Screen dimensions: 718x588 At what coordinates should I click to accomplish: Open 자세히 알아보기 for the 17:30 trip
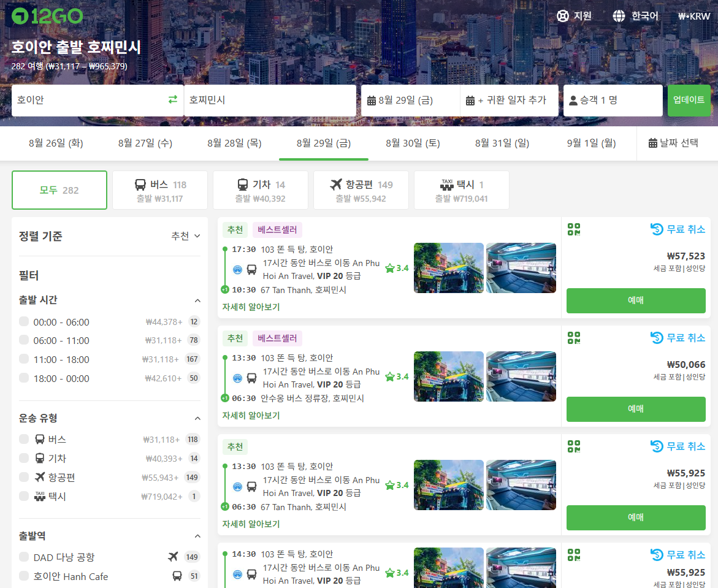tap(251, 307)
